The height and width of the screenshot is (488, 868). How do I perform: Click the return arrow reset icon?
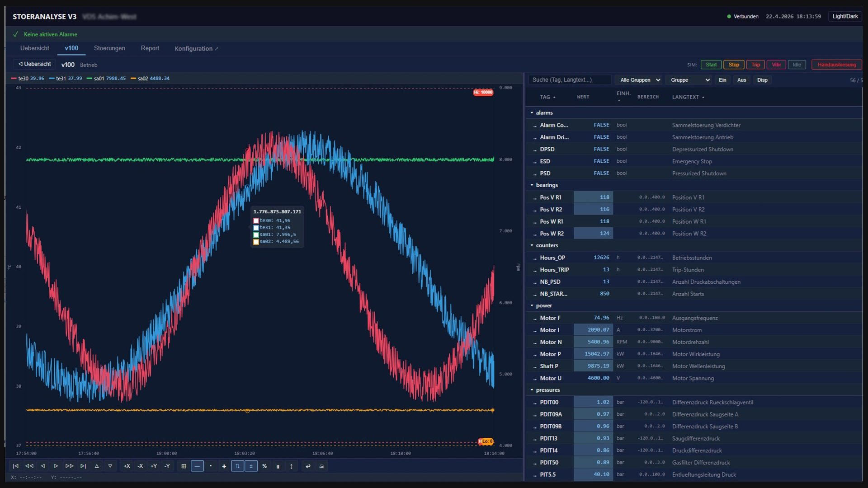tap(308, 466)
